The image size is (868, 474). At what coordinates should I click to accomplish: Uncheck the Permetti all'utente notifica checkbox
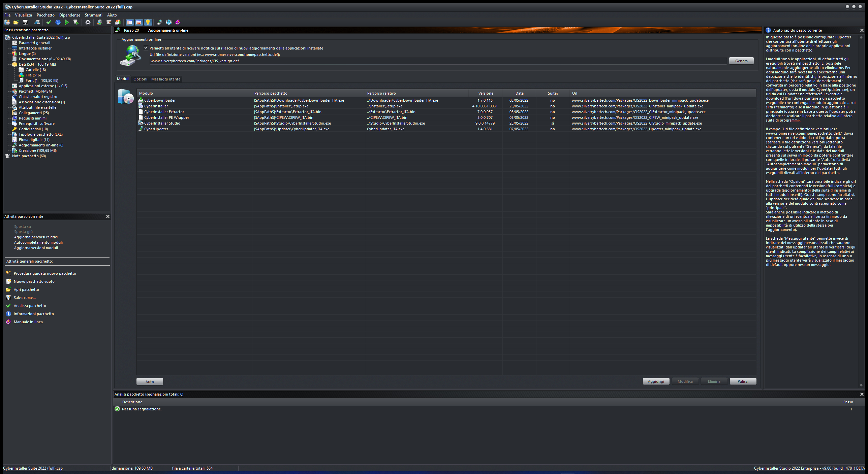point(146,48)
